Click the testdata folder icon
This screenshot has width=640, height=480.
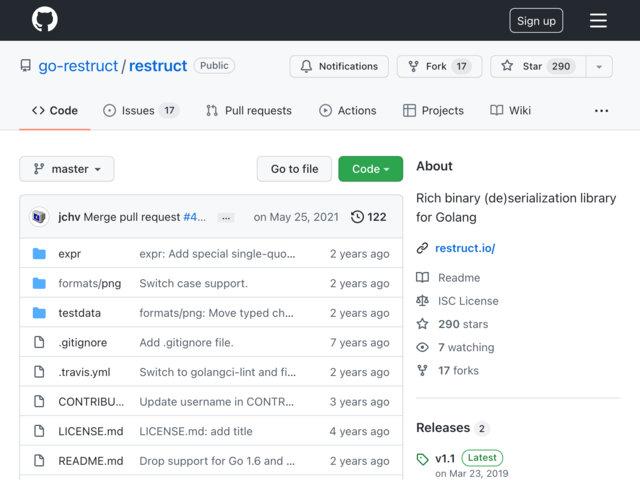coord(39,313)
